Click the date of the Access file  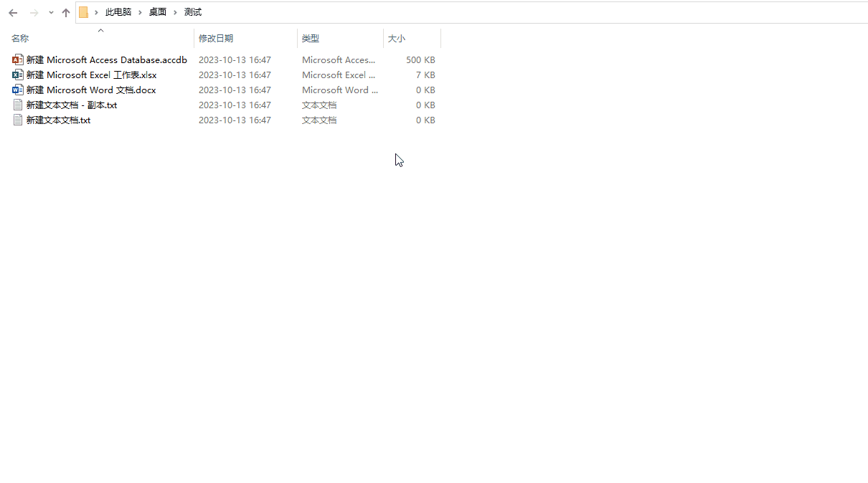(x=235, y=60)
